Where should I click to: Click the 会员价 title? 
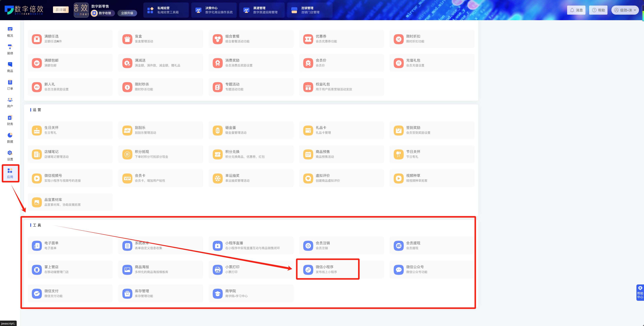pyautogui.click(x=321, y=60)
